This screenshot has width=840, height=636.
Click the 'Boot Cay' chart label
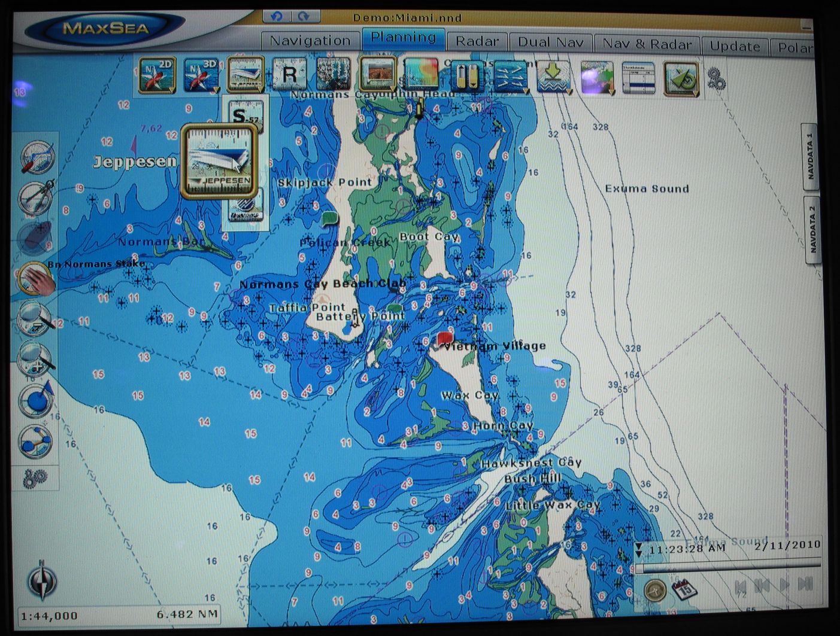(429, 237)
